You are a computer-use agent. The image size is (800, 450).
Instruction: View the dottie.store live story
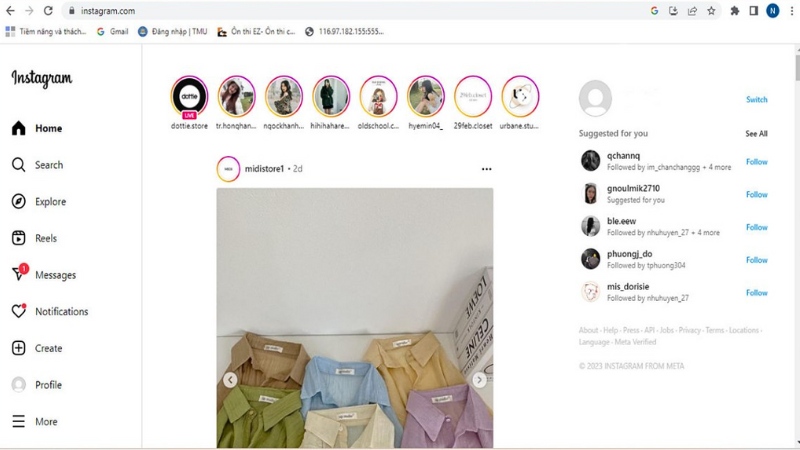[189, 97]
